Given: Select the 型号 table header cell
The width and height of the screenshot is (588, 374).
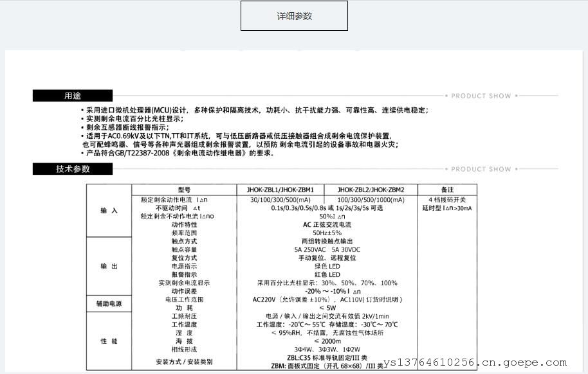Looking at the screenshot, I should pos(185,190).
